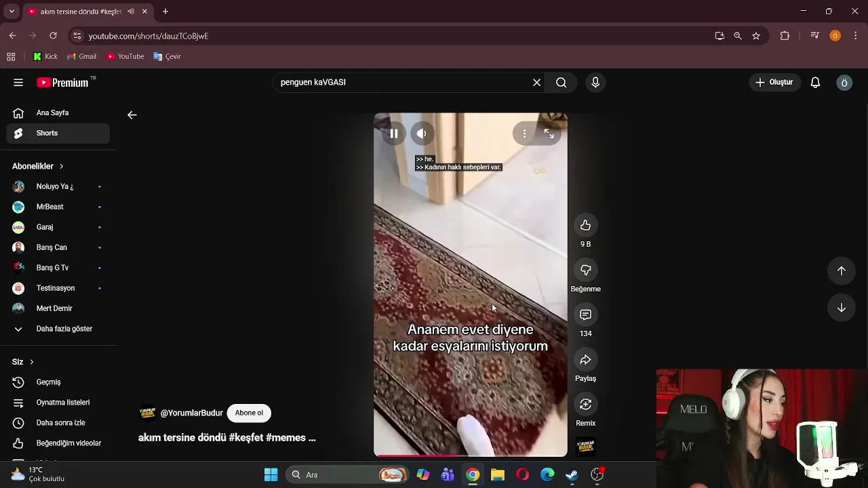868x488 pixels.
Task: Open YouTube notifications bell
Action: click(x=815, y=83)
